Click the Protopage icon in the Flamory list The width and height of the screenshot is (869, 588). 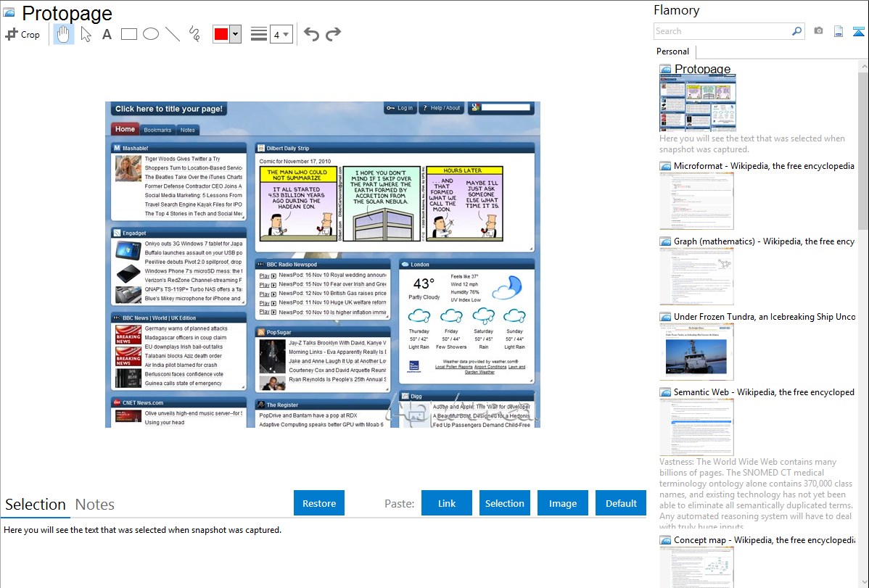(x=665, y=70)
